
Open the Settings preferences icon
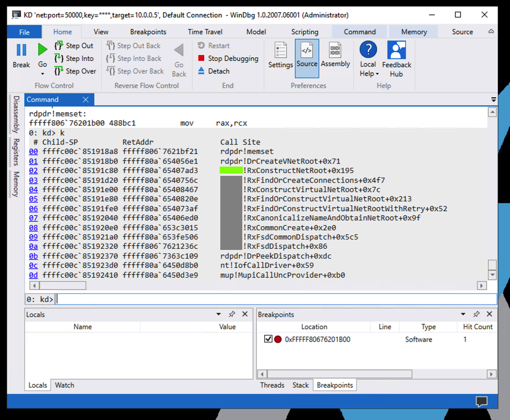(280, 56)
